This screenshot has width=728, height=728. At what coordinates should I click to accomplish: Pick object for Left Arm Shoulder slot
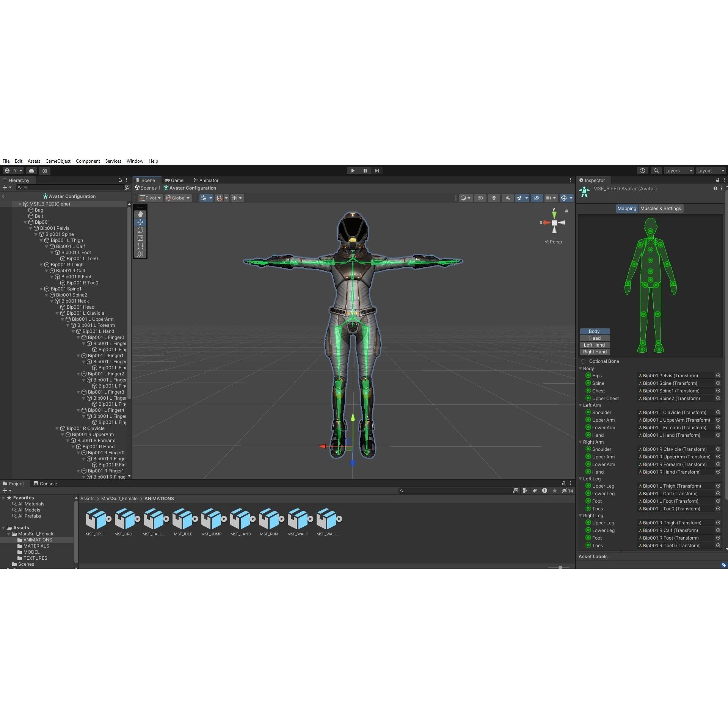[x=718, y=412]
